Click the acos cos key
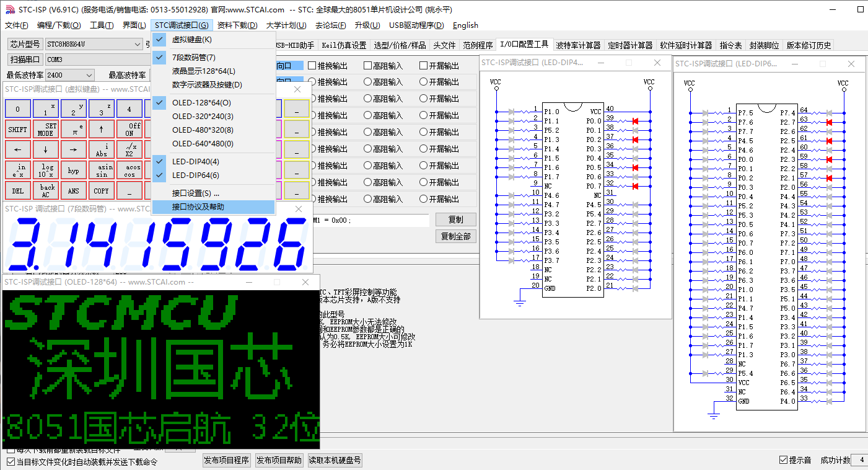This screenshot has width=868, height=470. [x=129, y=170]
